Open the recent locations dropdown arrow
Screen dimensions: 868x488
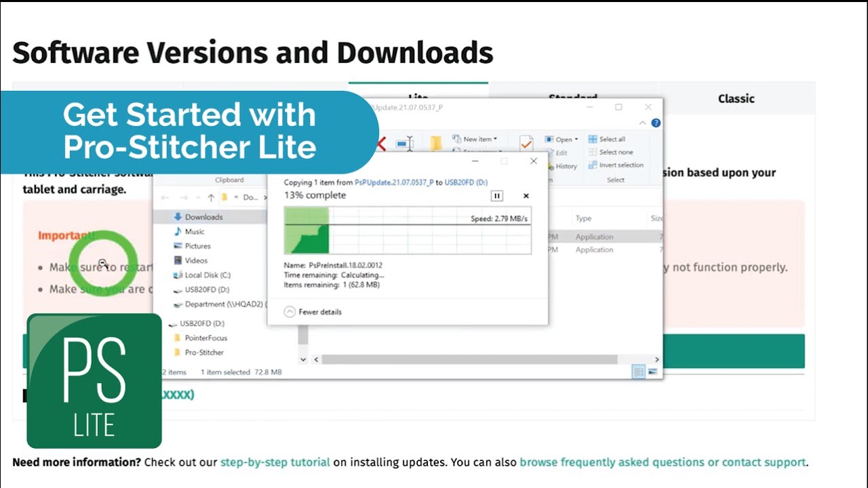click(197, 197)
